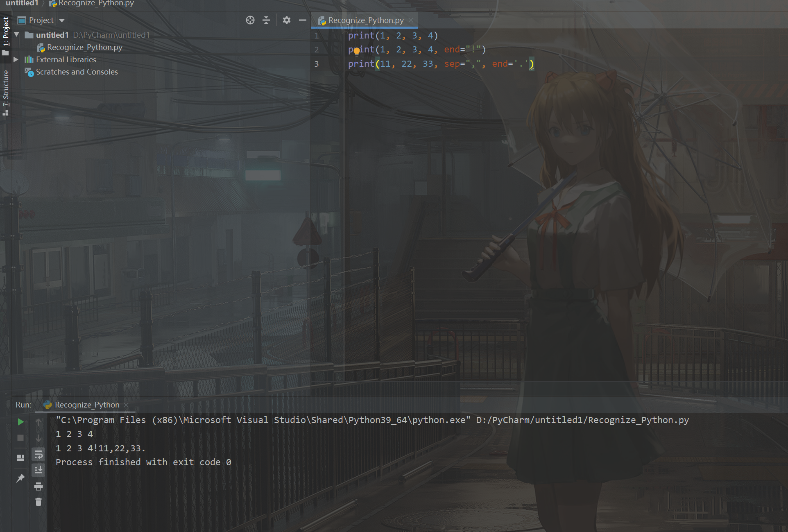The height and width of the screenshot is (532, 788).
Task: Click the Locate/Select Opened File crosshair icon
Action: tap(250, 20)
